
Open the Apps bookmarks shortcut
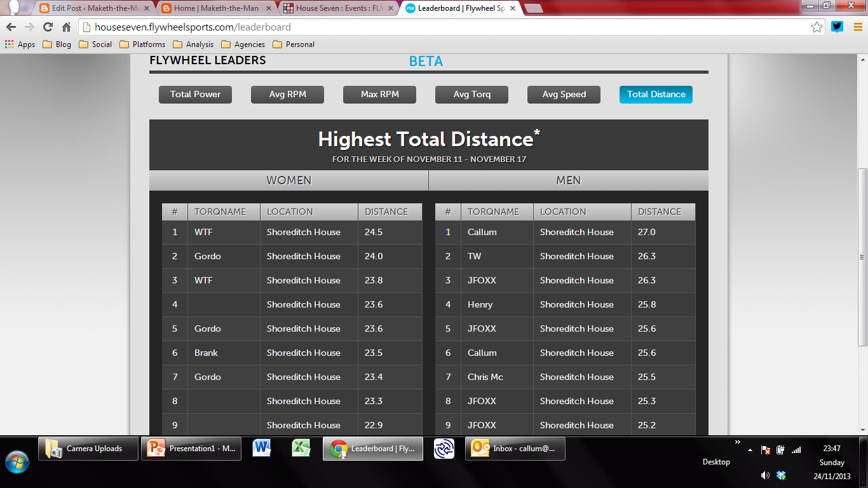20,44
